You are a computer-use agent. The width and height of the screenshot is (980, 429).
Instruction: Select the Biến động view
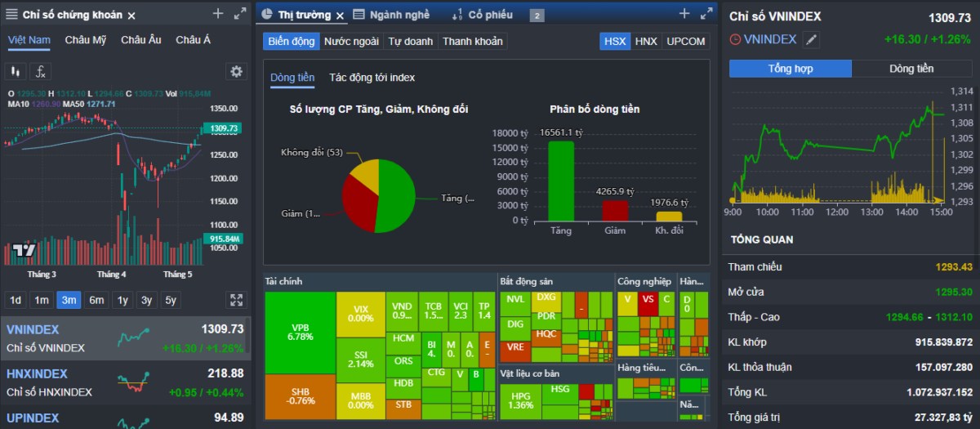coord(291,41)
